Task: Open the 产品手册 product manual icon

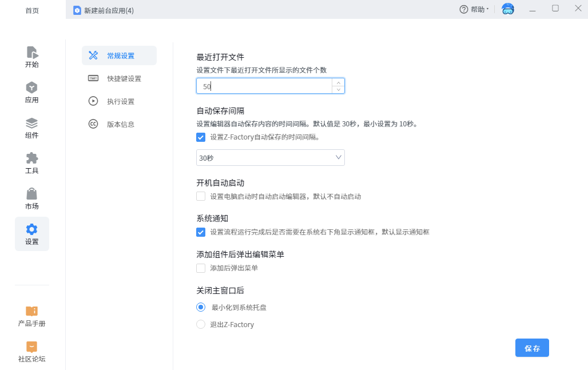Action: pyautogui.click(x=32, y=311)
